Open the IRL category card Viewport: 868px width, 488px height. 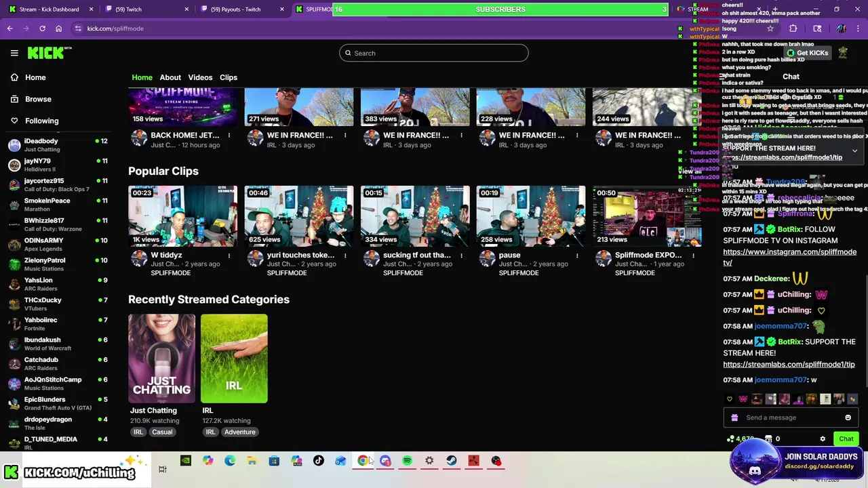[x=234, y=359]
